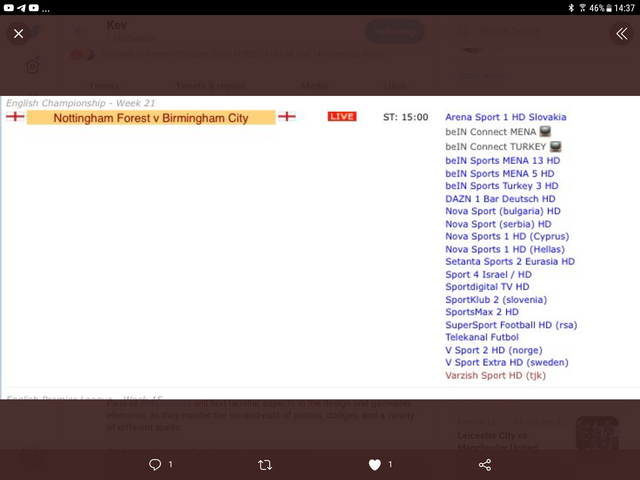Tap 'ST: 15:00' start time text

click(406, 118)
